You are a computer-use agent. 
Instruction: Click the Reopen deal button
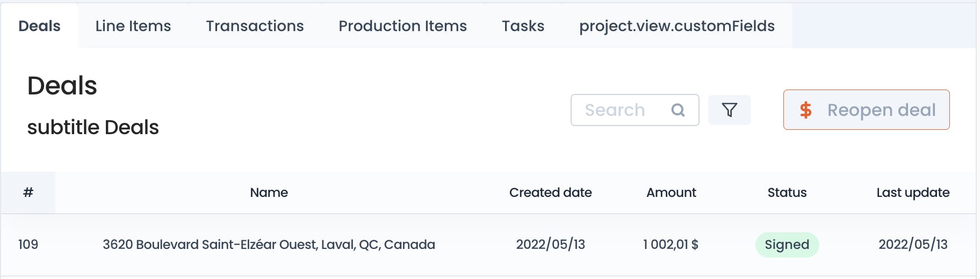pyautogui.click(x=866, y=110)
